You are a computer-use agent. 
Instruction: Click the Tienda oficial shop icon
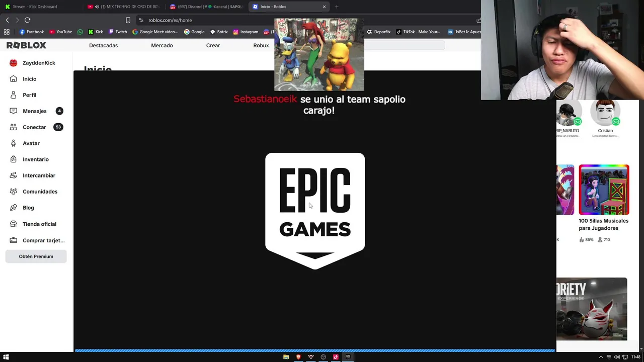(x=13, y=224)
